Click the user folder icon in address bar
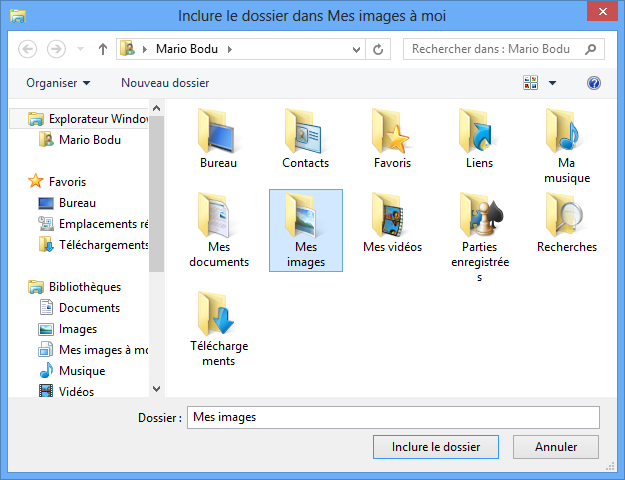This screenshot has height=480, width=625. tap(127, 48)
